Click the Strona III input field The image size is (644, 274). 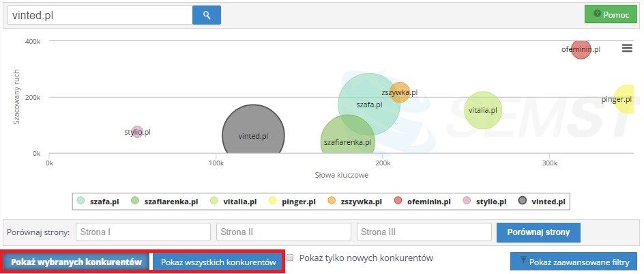point(424,232)
